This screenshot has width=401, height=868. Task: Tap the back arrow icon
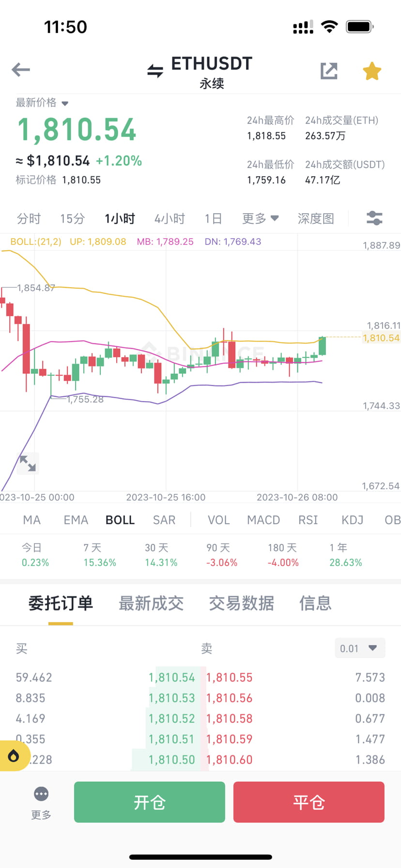coord(21,70)
